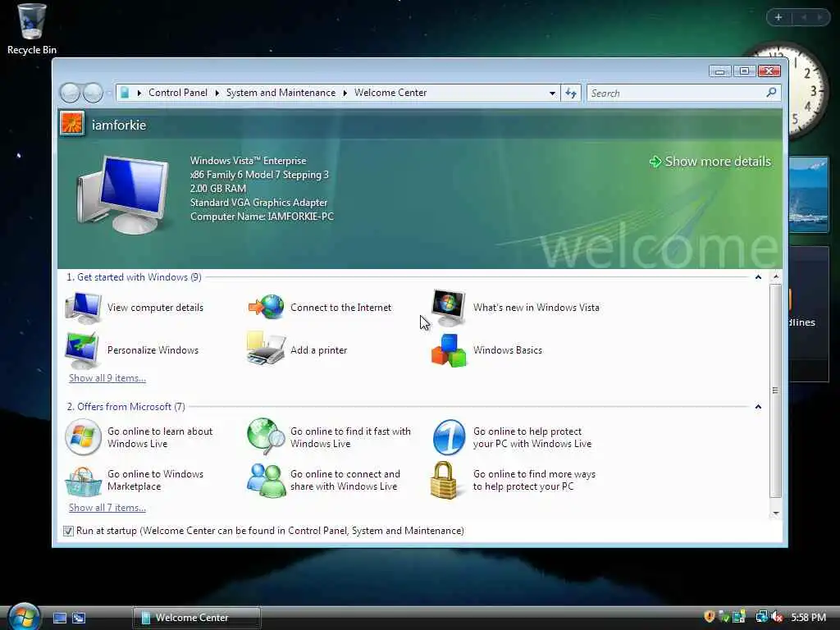Click the Add a printer icon
The height and width of the screenshot is (630, 840).
266,349
